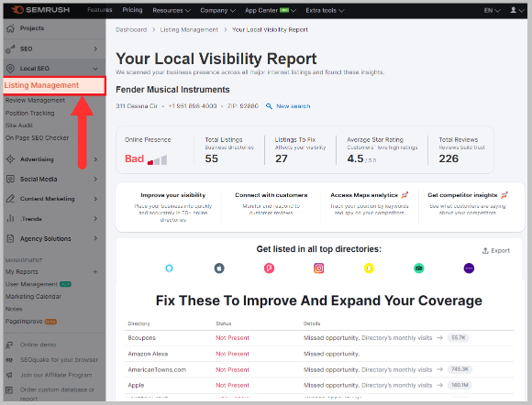Collapse the Local SEO sidebar section
Image resolution: width=532 pixels, height=405 pixels.
pyautogui.click(x=95, y=69)
